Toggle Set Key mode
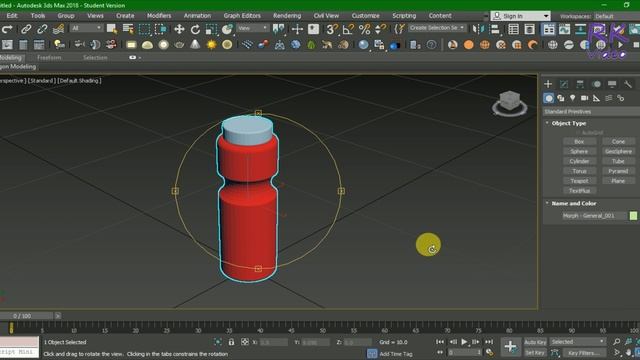Screen dimensions: 640x360 pos(535,352)
